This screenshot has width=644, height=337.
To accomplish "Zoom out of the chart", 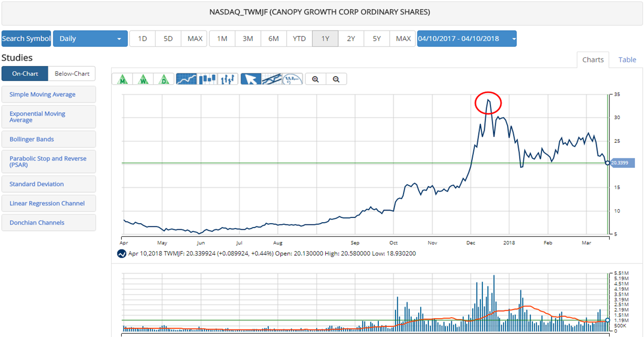I will tap(336, 79).
